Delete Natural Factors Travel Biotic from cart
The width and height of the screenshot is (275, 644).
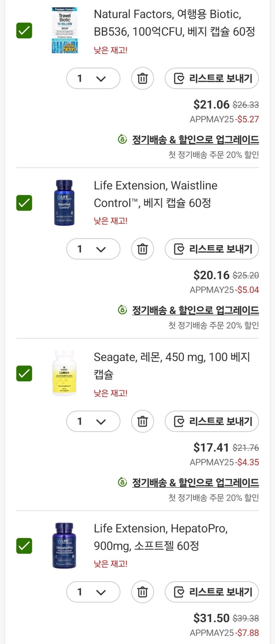[142, 78]
